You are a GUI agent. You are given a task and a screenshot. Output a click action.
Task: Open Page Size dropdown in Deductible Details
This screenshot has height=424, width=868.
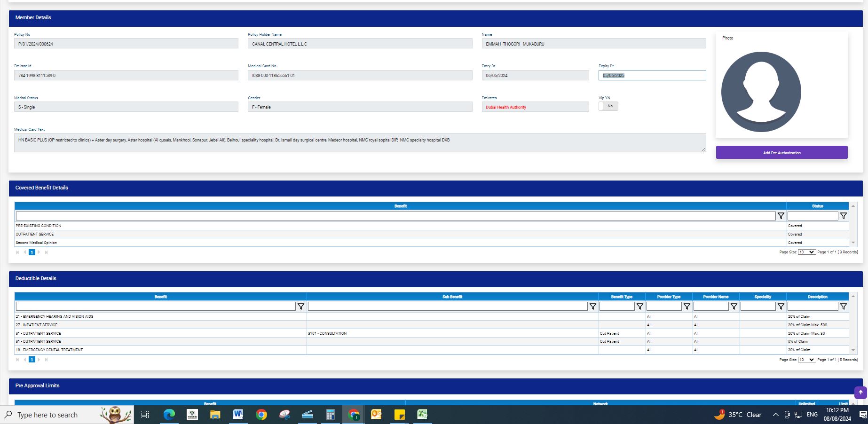[x=806, y=360]
